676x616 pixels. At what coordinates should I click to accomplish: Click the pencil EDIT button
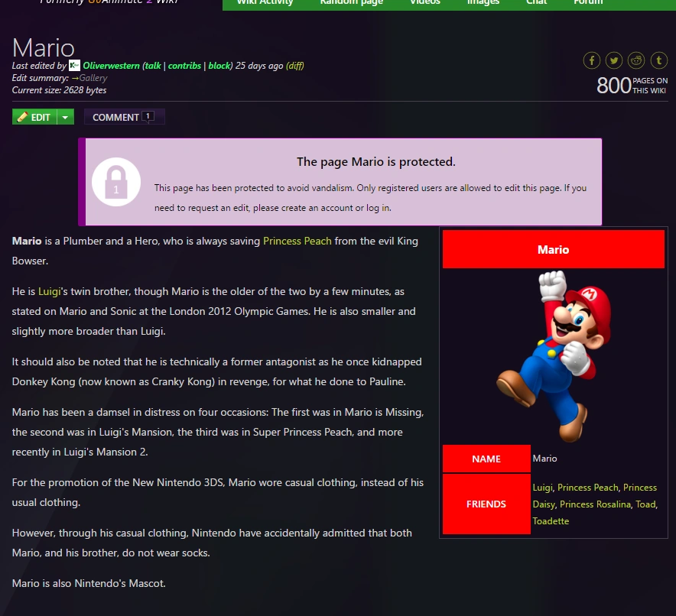(x=34, y=117)
